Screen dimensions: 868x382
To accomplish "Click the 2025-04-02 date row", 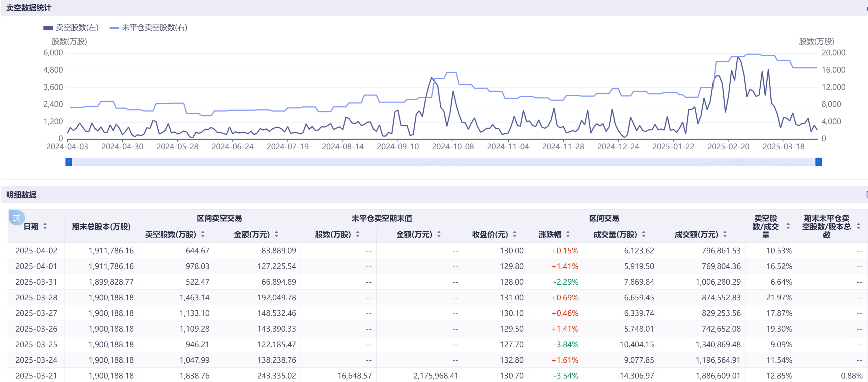I will [x=36, y=251].
